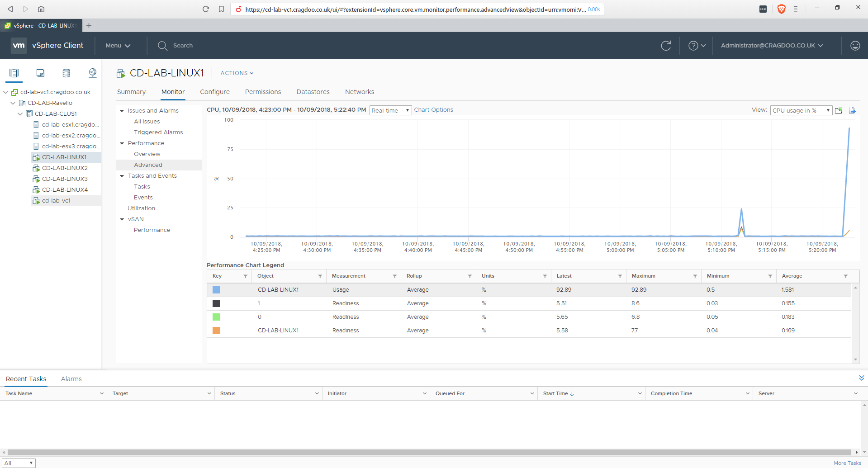The width and height of the screenshot is (868, 468).
Task: Collapse the Issues and Alarms section
Action: 122,111
